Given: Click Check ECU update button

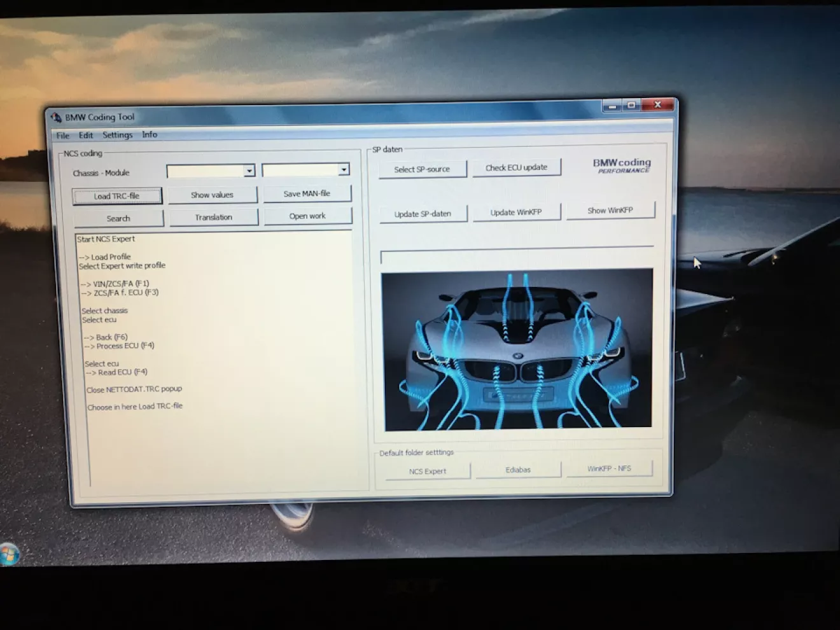Looking at the screenshot, I should click(x=516, y=167).
